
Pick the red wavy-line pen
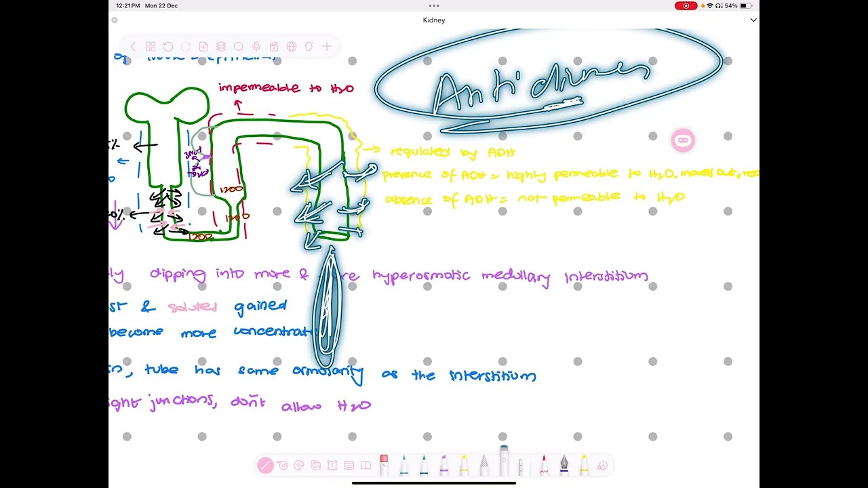click(x=544, y=465)
